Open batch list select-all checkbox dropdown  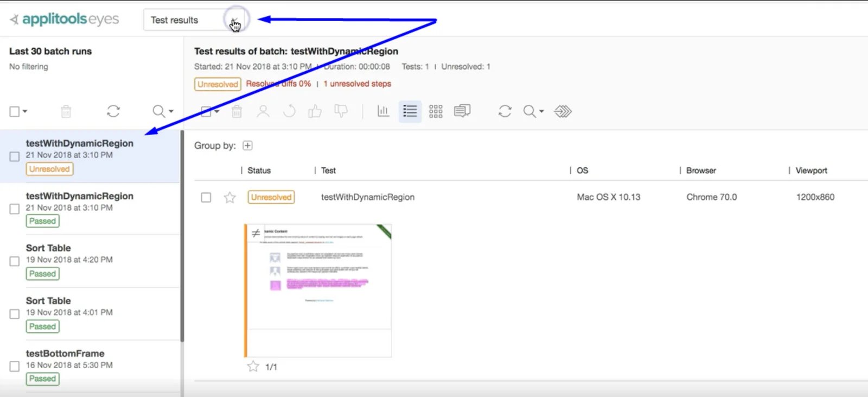[x=25, y=111]
